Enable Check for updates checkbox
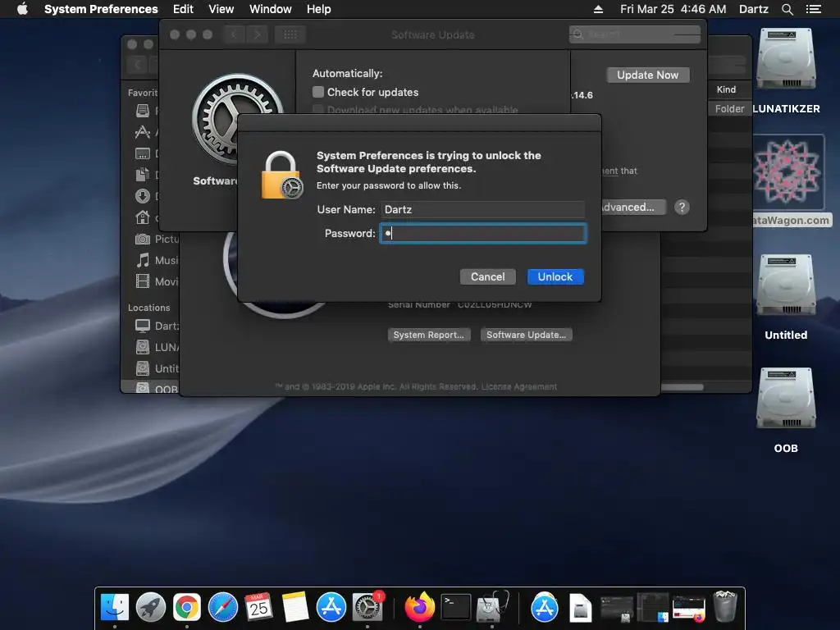This screenshot has height=630, width=840. (318, 92)
